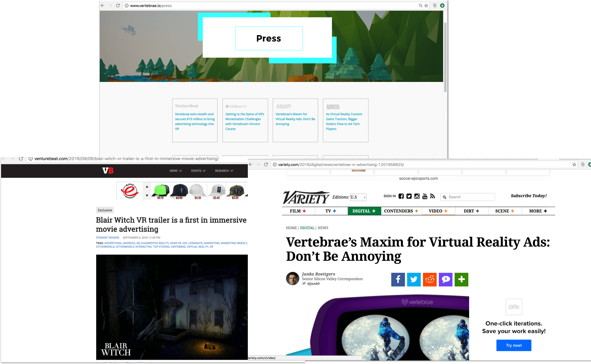This screenshot has width=591, height=364.
Task: Go back in the Variety browser window
Action: (x=251, y=164)
